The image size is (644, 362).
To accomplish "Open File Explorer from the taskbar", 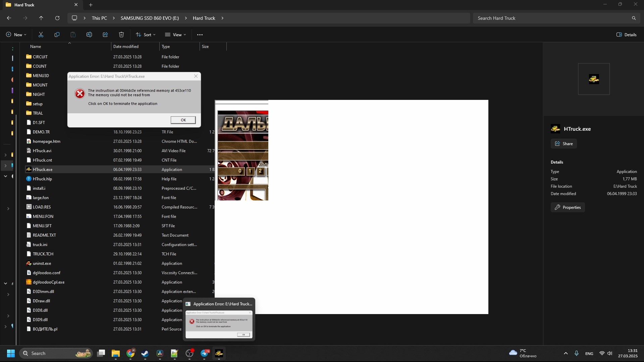I will 116,353.
